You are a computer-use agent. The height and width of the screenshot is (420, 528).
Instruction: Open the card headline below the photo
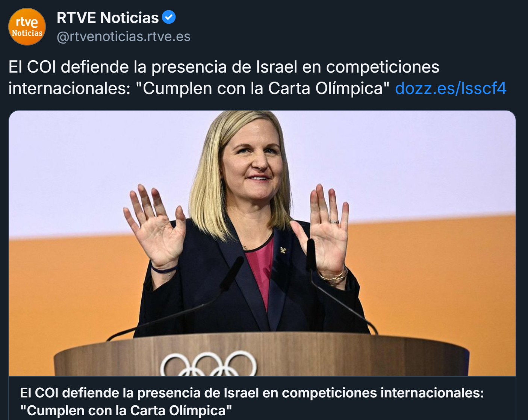pos(252,401)
